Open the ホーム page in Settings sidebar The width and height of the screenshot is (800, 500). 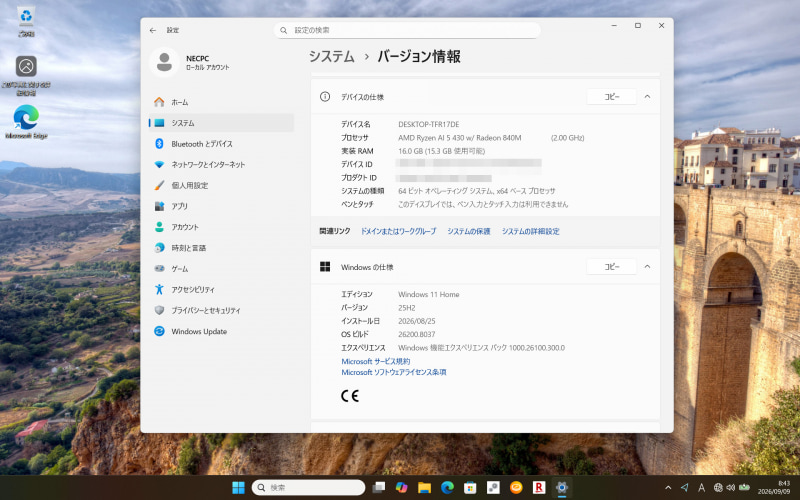pos(221,102)
